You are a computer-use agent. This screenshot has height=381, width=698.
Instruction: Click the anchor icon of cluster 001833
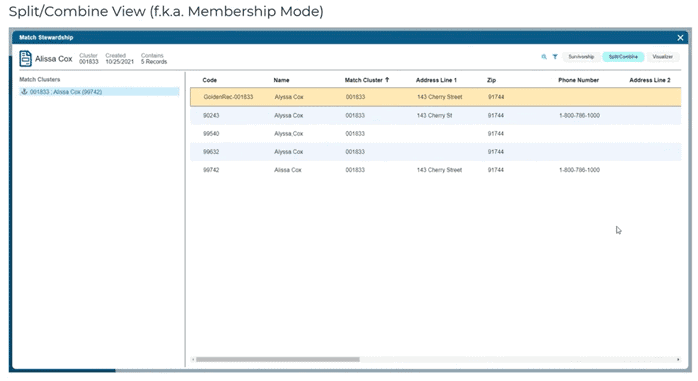click(x=24, y=92)
